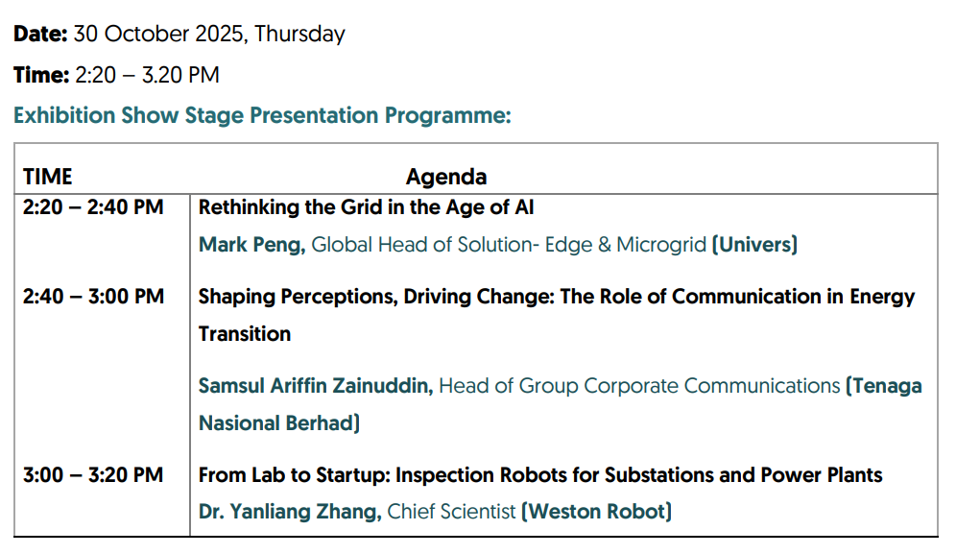Click the Time line showing 2:20 – 3.20 PM

[116, 75]
